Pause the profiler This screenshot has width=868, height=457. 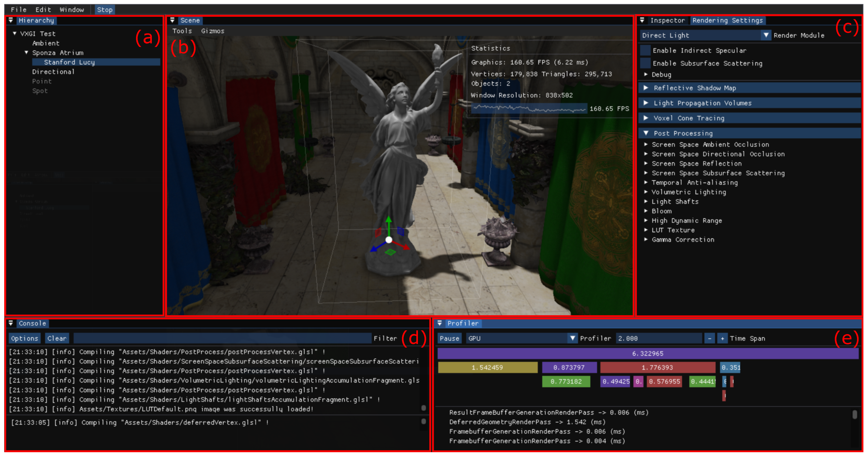[449, 338]
